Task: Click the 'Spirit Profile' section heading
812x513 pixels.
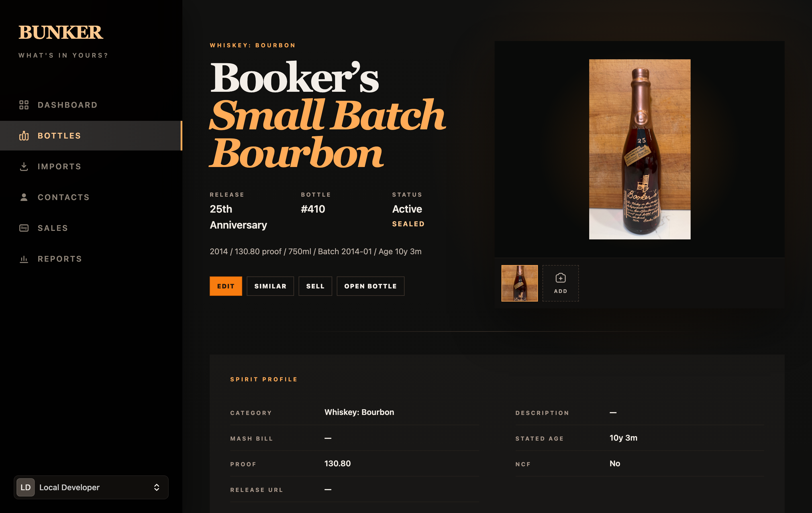Action: [264, 379]
